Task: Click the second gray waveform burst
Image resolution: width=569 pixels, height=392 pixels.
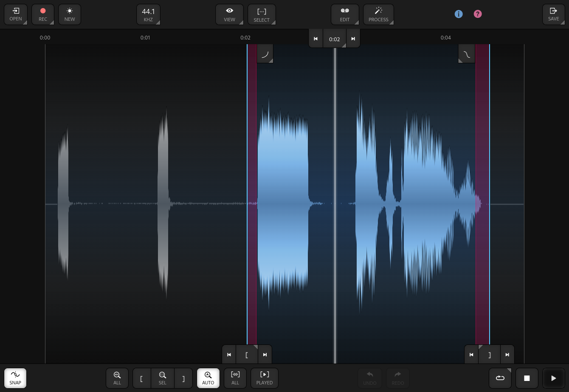Action: coord(163,204)
